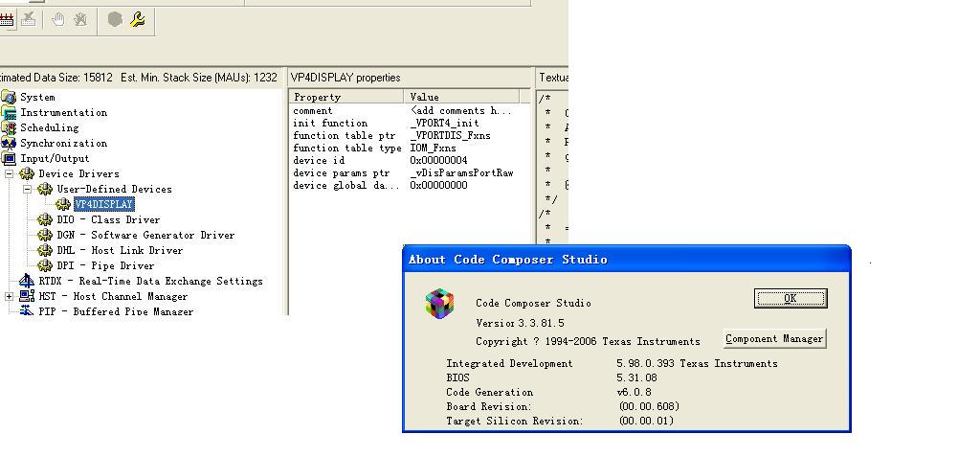Click the Scheduling category icon
The height and width of the screenshot is (457, 980).
pos(9,127)
